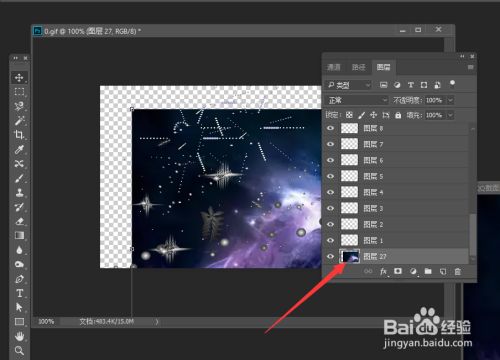Viewport: 500px width, 360px height.
Task: Select the Brush tool
Action: tap(19, 178)
